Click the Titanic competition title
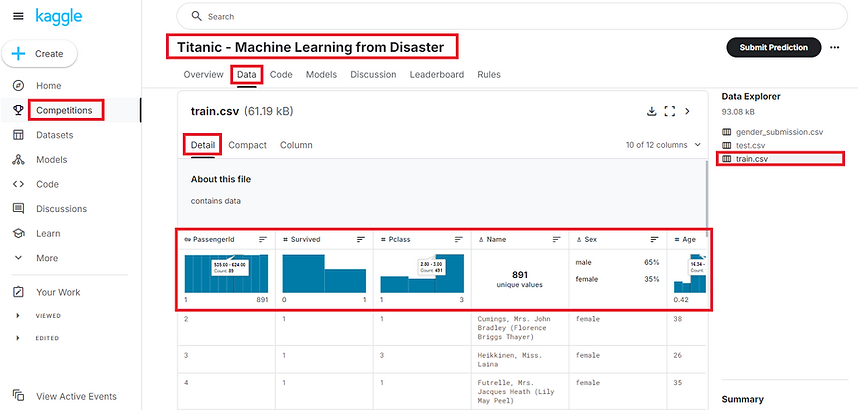The height and width of the screenshot is (410, 858). point(310,48)
